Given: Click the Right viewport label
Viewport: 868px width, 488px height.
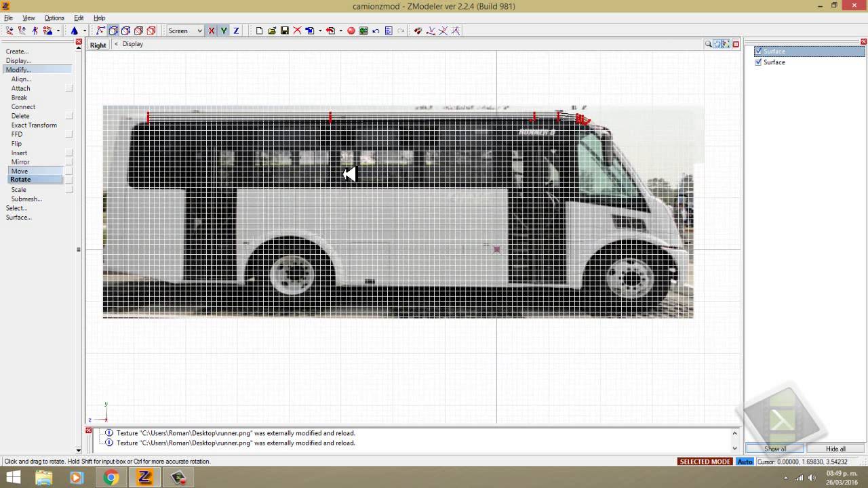Looking at the screenshot, I should click(x=98, y=45).
